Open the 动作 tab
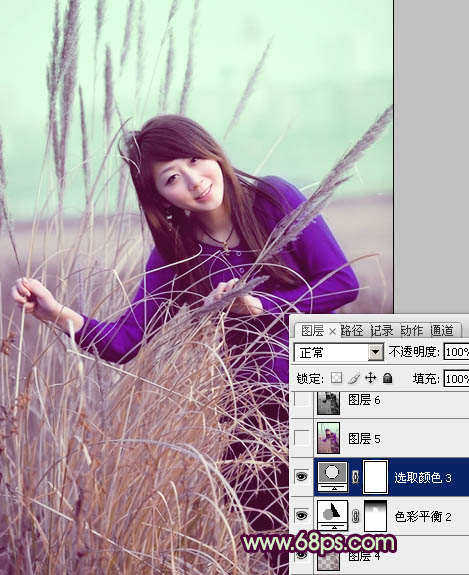The width and height of the screenshot is (469, 575). tap(411, 331)
